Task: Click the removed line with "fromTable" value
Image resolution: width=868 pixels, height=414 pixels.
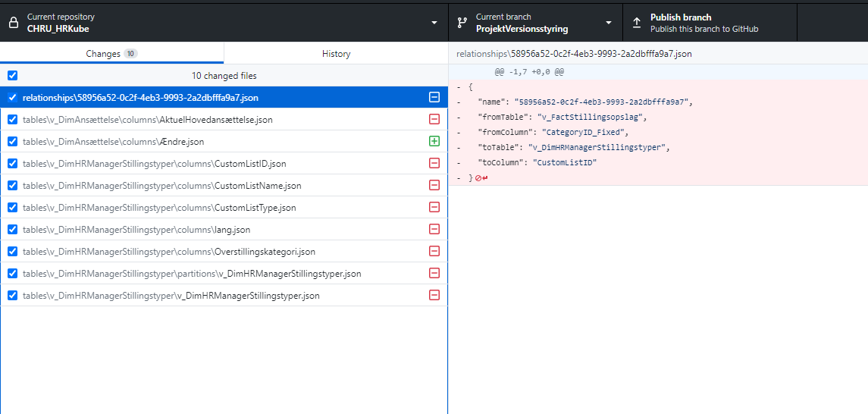Action: tap(658, 118)
